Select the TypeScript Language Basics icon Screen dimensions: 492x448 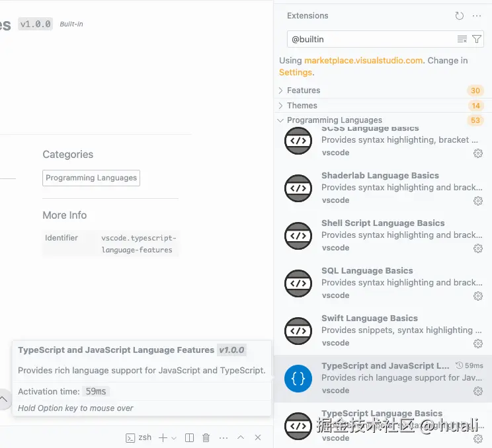(298, 426)
